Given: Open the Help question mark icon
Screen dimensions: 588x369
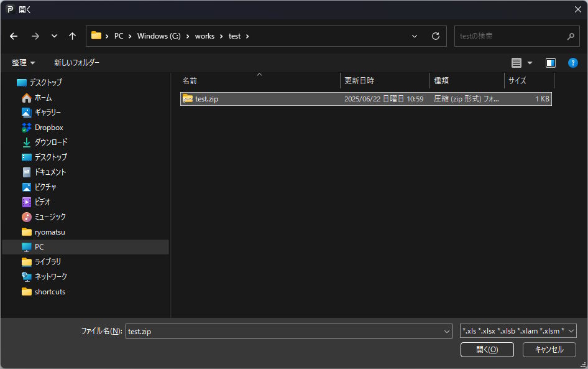Looking at the screenshot, I should [572, 63].
